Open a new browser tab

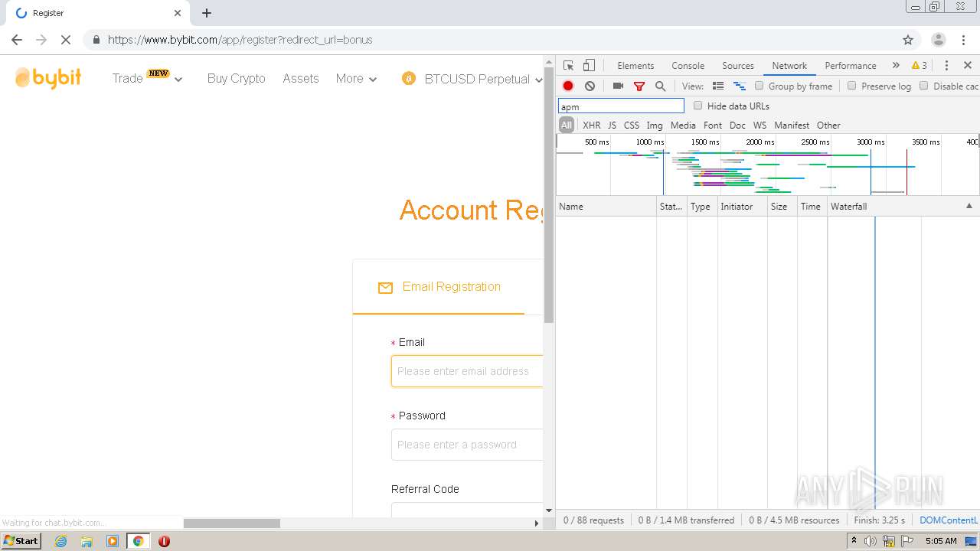point(207,13)
